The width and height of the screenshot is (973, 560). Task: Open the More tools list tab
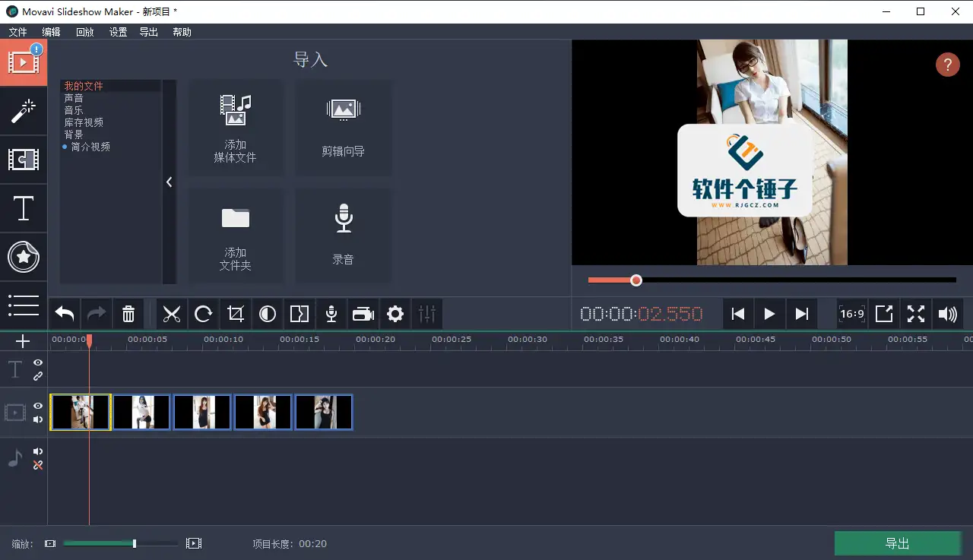pos(24,305)
